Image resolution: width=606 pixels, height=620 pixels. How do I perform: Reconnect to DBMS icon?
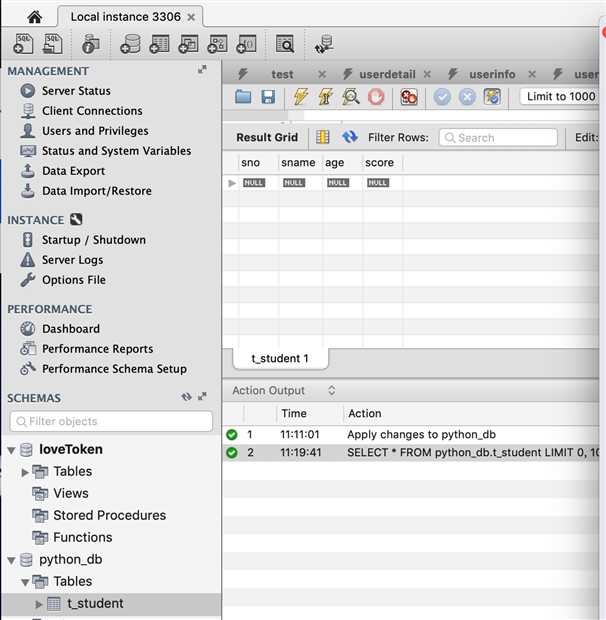point(324,43)
